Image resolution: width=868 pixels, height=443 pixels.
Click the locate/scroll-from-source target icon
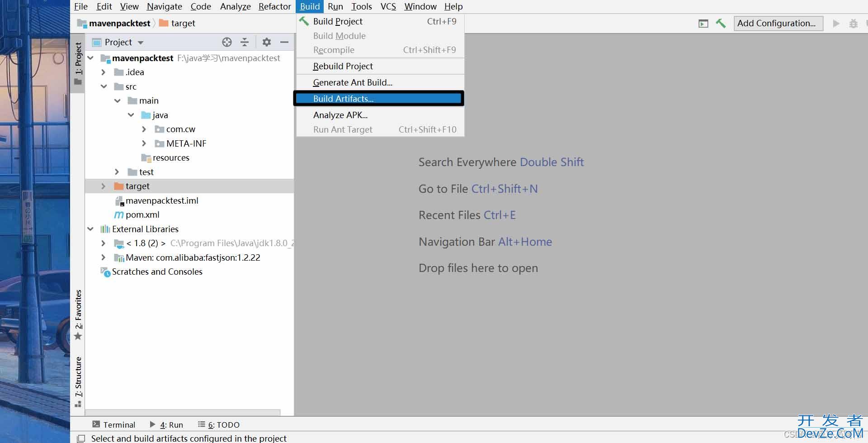(227, 42)
